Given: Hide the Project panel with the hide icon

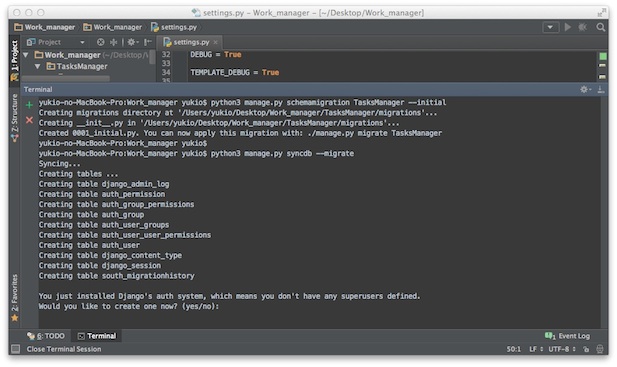Looking at the screenshot, I should coord(148,42).
